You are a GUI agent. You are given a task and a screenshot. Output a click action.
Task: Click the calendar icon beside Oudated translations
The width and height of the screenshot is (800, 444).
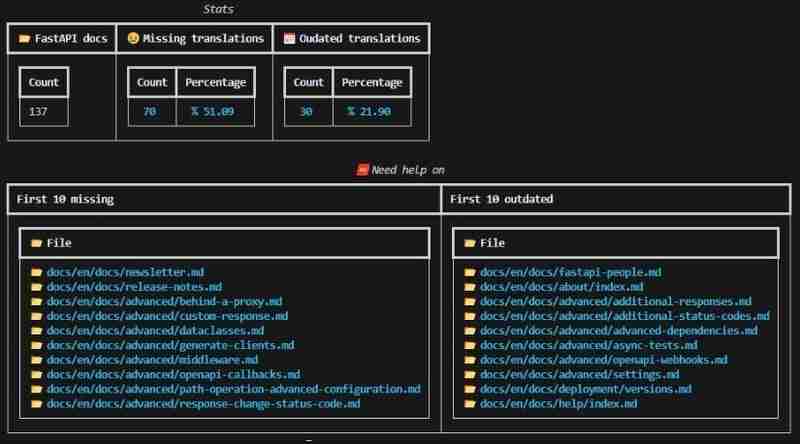(x=289, y=39)
